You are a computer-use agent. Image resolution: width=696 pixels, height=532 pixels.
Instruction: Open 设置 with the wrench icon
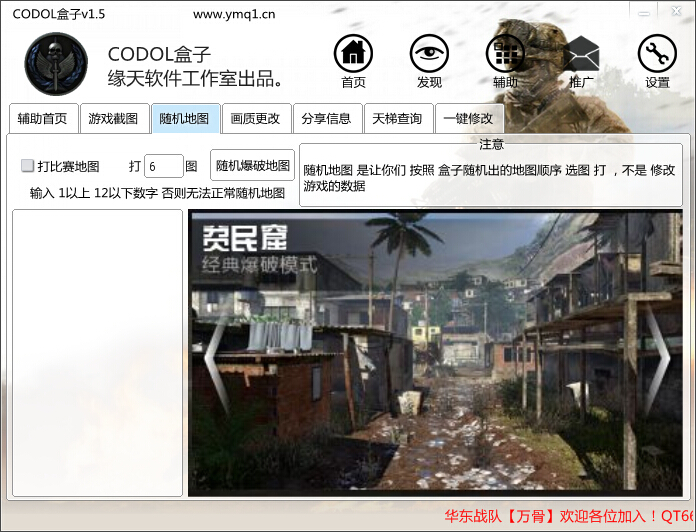coord(657,55)
